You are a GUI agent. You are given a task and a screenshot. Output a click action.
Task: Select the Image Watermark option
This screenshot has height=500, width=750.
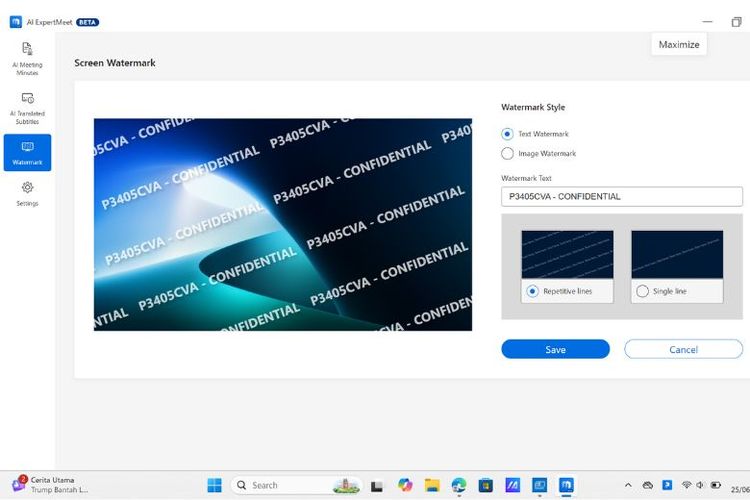pyautogui.click(x=508, y=154)
